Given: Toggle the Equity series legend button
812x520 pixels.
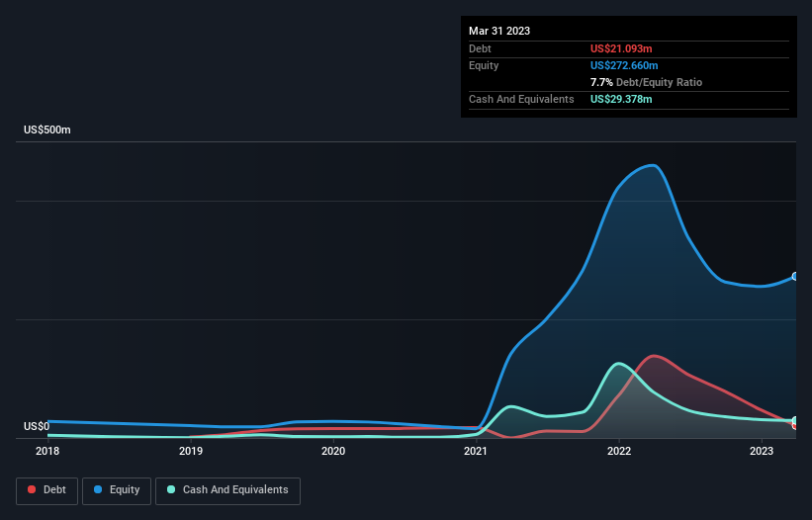Looking at the screenshot, I should point(117,490).
